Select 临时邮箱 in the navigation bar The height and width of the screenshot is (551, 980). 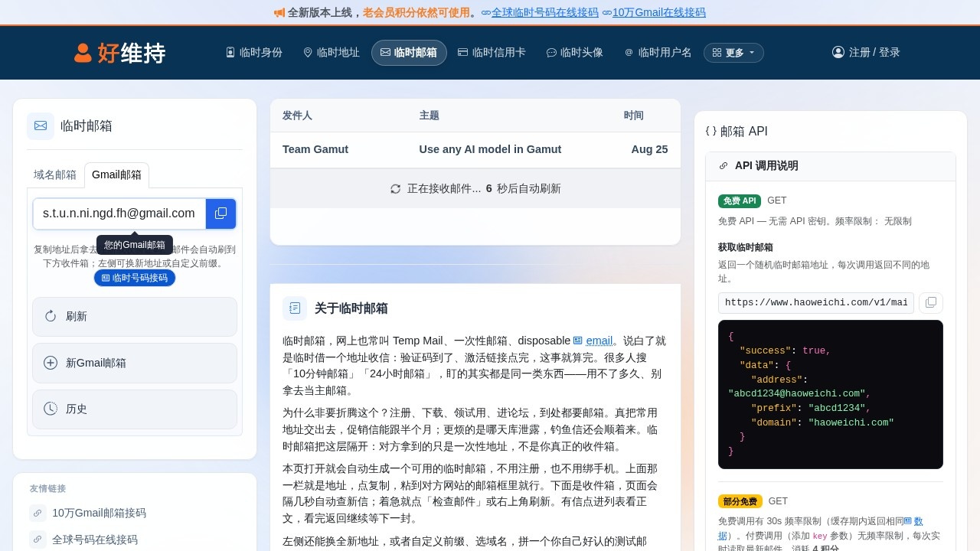[x=409, y=52]
